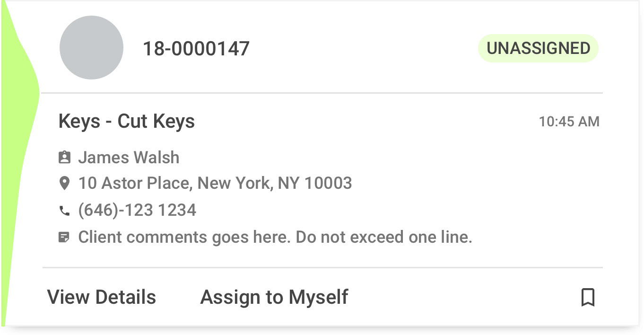Bookmark this job card
The height and width of the screenshot is (335, 644).
[588, 298]
